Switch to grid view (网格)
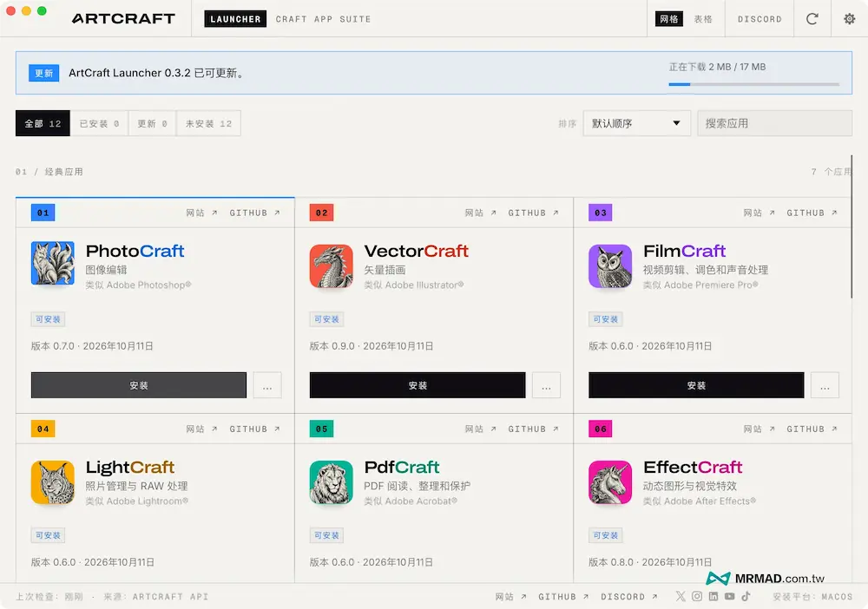 [x=668, y=19]
